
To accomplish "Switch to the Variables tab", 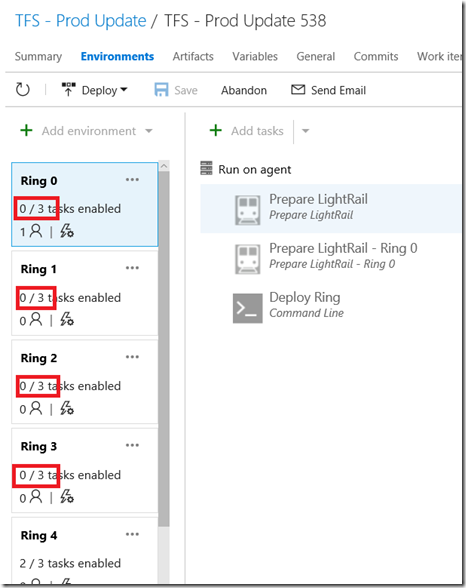I will [255, 56].
